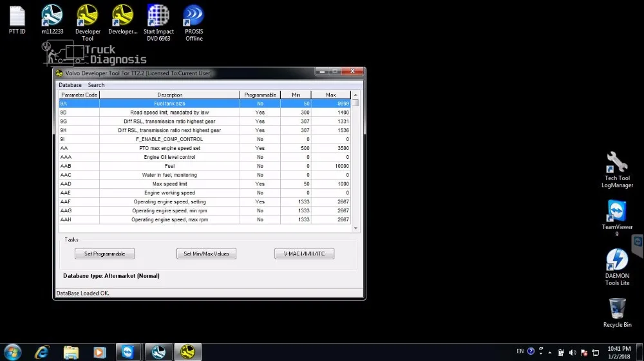The height and width of the screenshot is (361, 644).
Task: Select the F_ENABLE_COMP_CONTROL row
Action: (x=205, y=139)
